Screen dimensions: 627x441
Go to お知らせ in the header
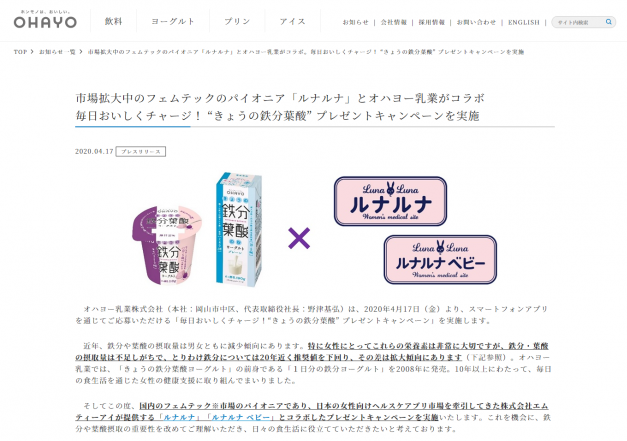coord(355,22)
